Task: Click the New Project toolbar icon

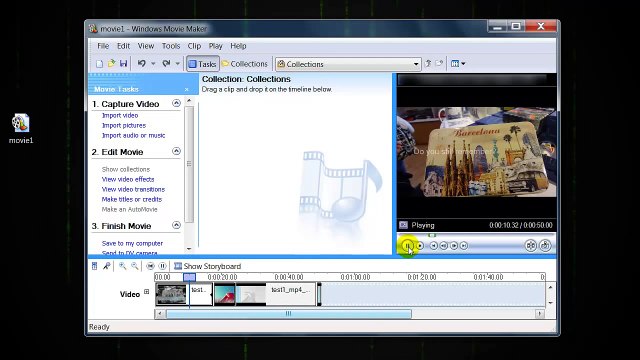Action: (99, 64)
